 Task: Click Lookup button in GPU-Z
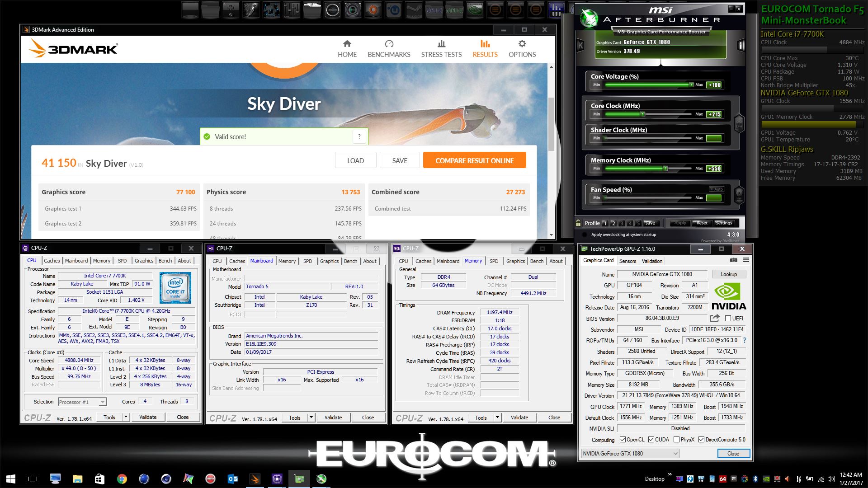click(729, 274)
